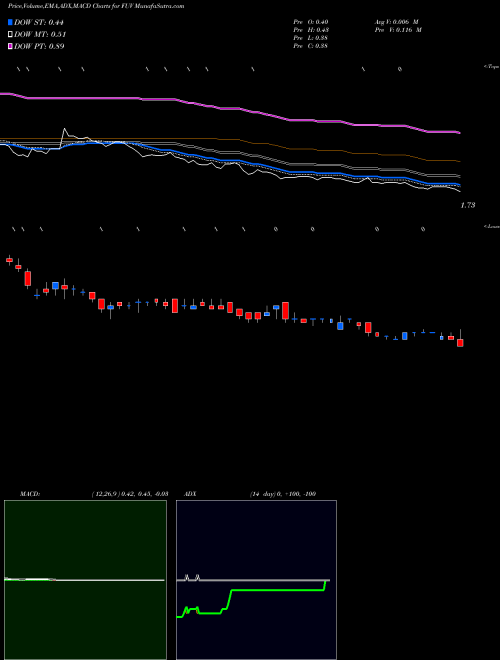The height and width of the screenshot is (660, 500).
Task: Select the "DOW PT: 0.59" legend label
Action: coord(39,46)
